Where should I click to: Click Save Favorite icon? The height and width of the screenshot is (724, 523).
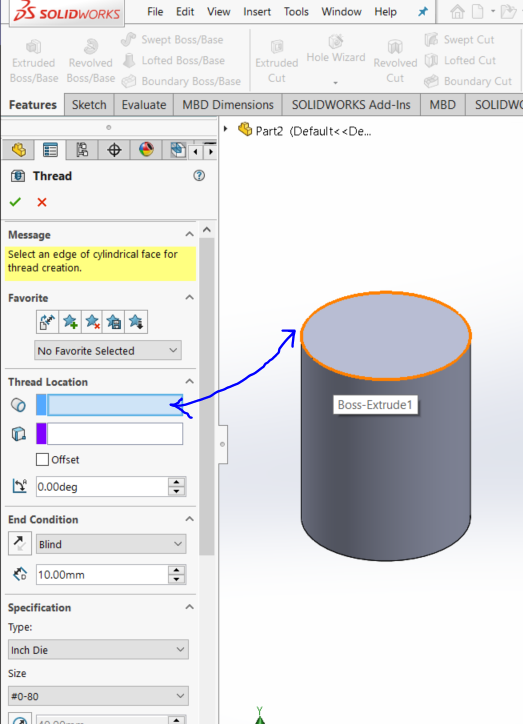click(114, 322)
